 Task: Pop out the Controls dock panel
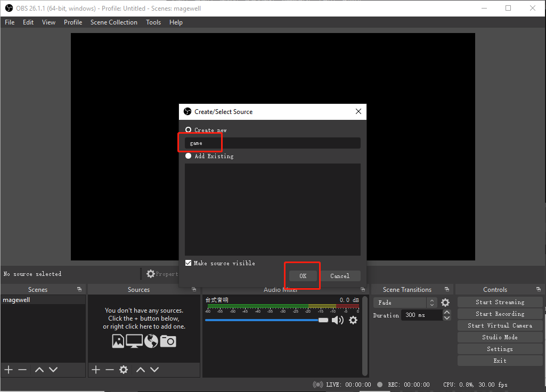539,289
